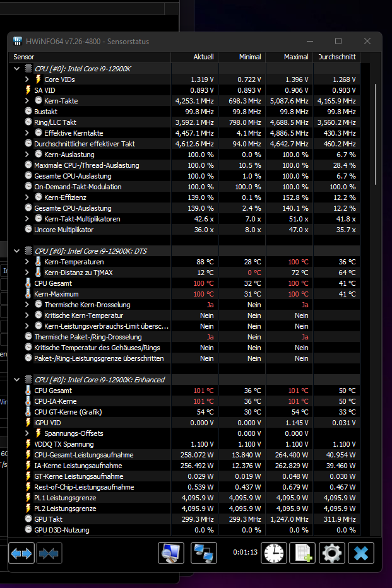This screenshot has width=392, height=588.
Task: Click the vertical scrollbar thumb of sensor list
Action: [376, 134]
